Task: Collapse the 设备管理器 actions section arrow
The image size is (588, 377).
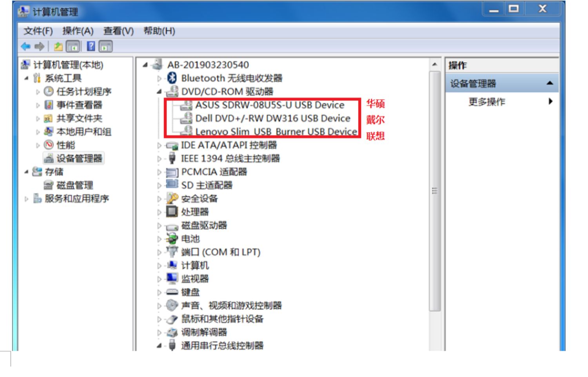Action: 550,83
